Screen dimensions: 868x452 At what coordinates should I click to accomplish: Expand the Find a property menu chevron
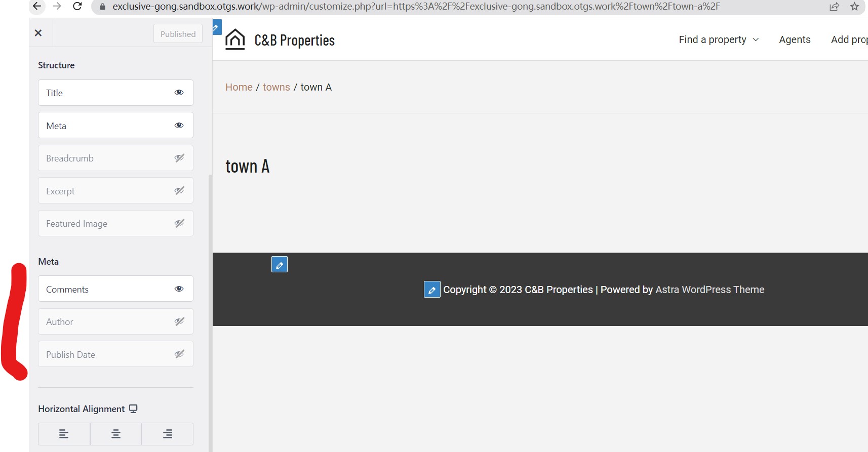point(756,39)
